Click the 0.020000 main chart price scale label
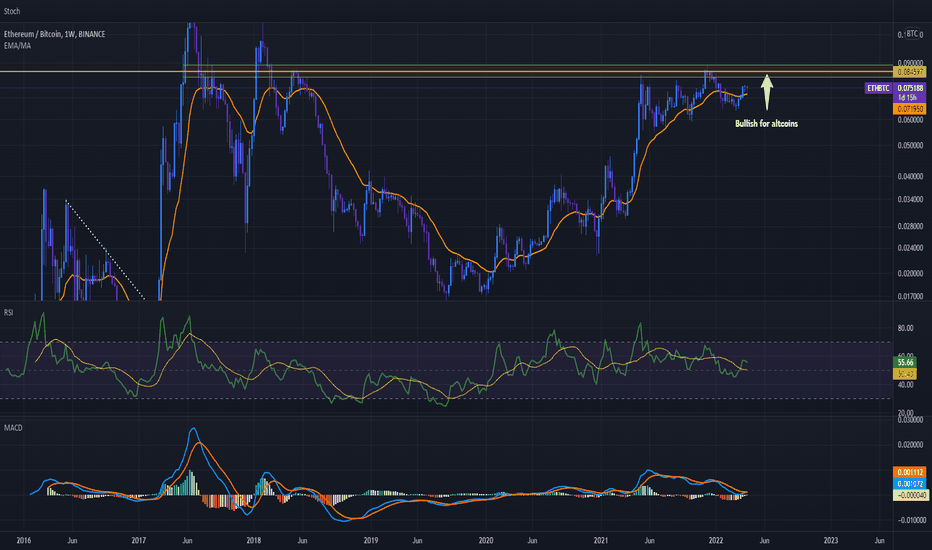Viewport: 932px width, 550px height. point(910,274)
